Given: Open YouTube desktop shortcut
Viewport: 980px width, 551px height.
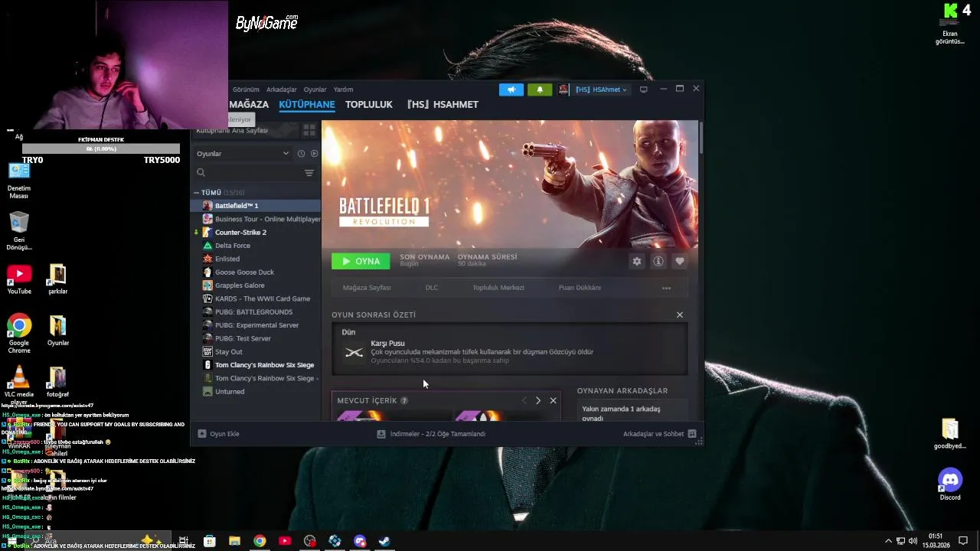Looking at the screenshot, I should point(19,279).
